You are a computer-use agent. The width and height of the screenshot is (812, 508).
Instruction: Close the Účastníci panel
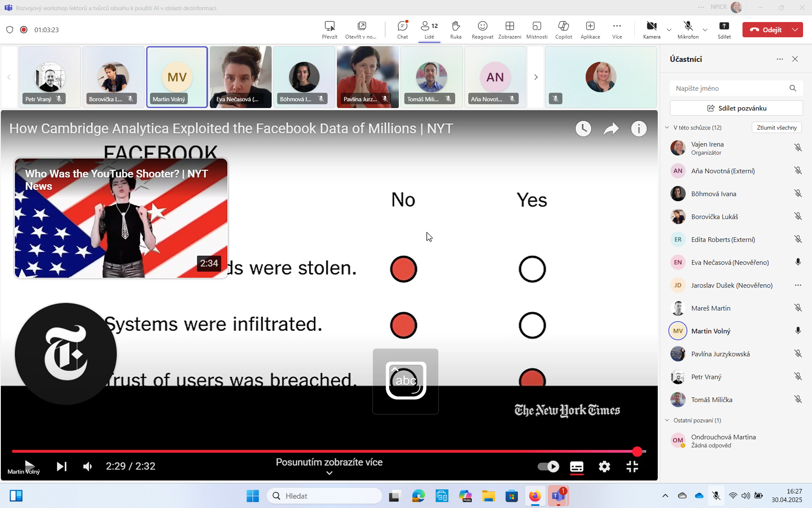795,59
